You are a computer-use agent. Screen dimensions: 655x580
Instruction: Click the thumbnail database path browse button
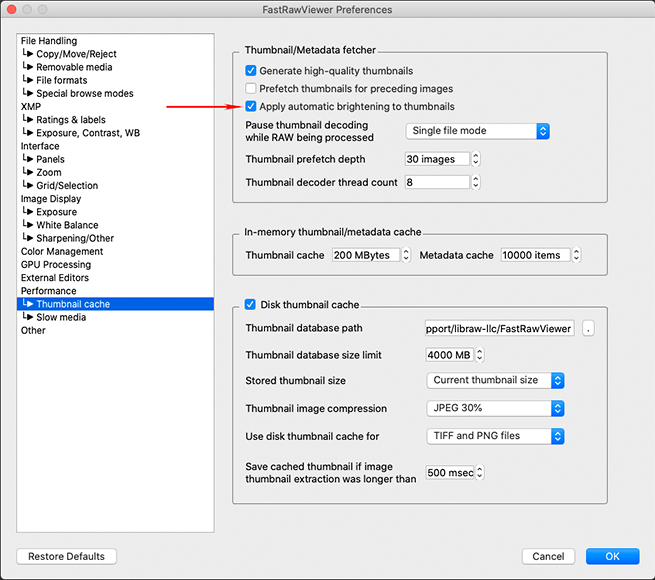(x=588, y=328)
